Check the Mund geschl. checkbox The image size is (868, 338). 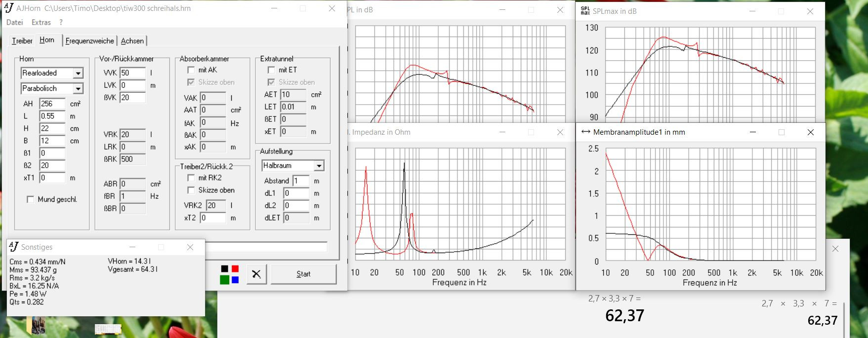(31, 199)
